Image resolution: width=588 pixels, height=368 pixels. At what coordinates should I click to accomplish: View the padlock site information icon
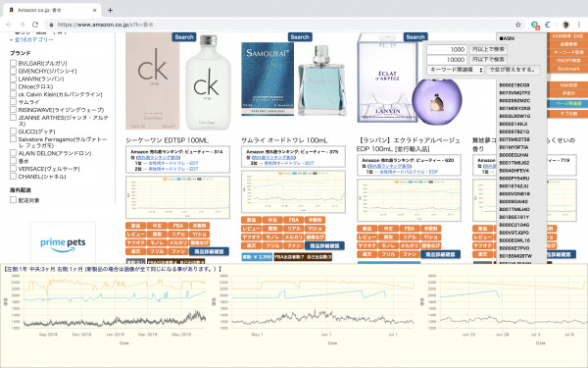51,25
